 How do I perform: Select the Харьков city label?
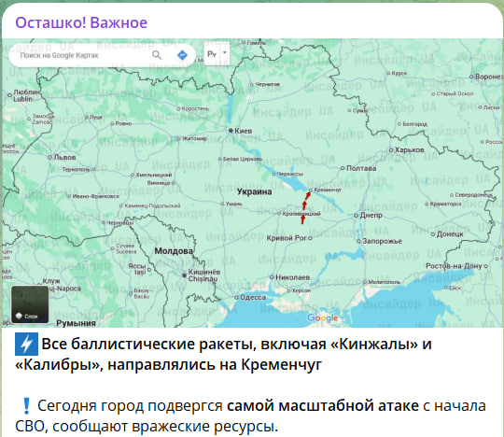click(409, 149)
